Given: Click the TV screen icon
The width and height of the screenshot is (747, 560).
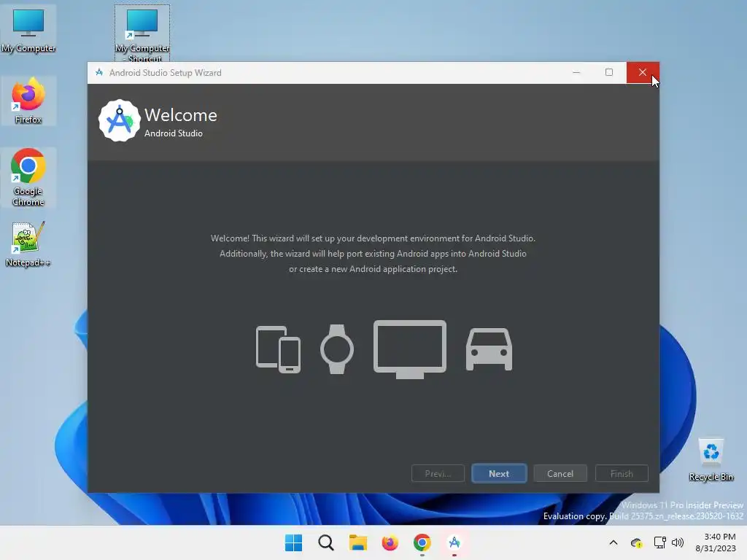Looking at the screenshot, I should click(410, 349).
